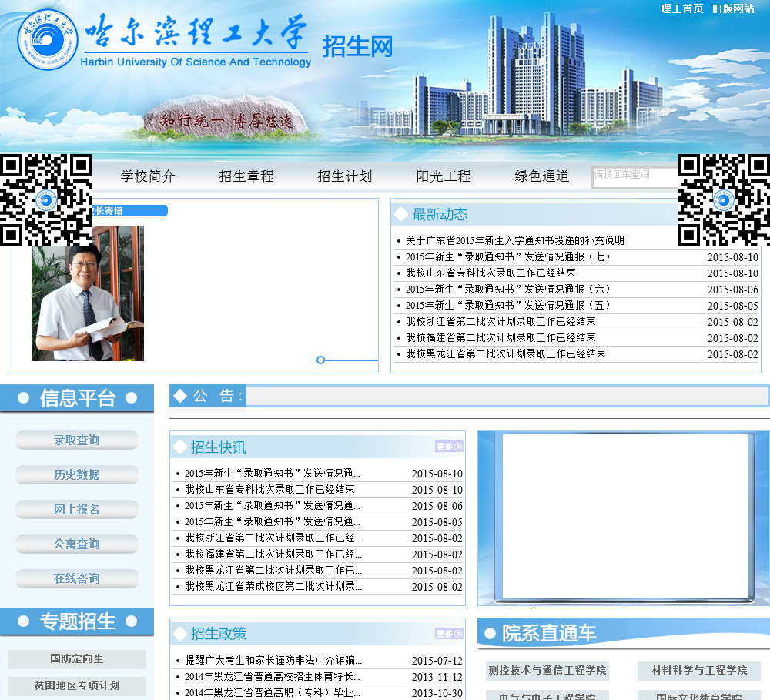Click the 信息平台 sidebar heading
Image resolution: width=770 pixels, height=700 pixels.
78,398
